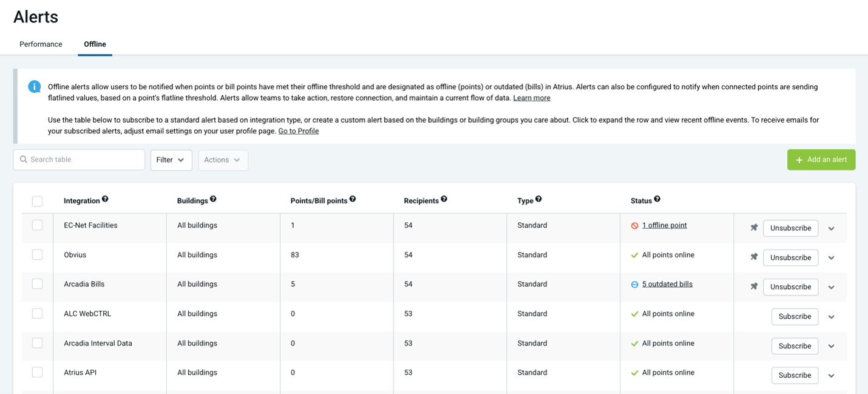Click the Obvius integration name
The width and height of the screenshot is (868, 394).
pos(75,255)
